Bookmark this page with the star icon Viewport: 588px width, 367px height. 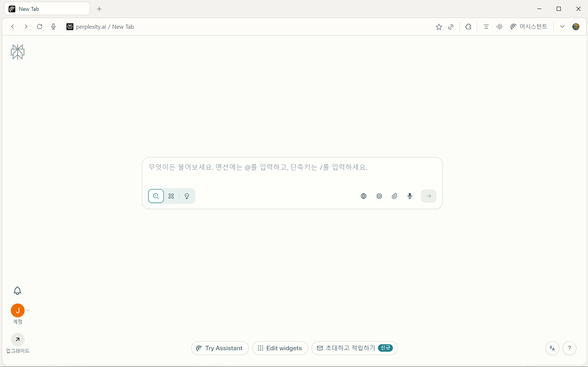439,27
